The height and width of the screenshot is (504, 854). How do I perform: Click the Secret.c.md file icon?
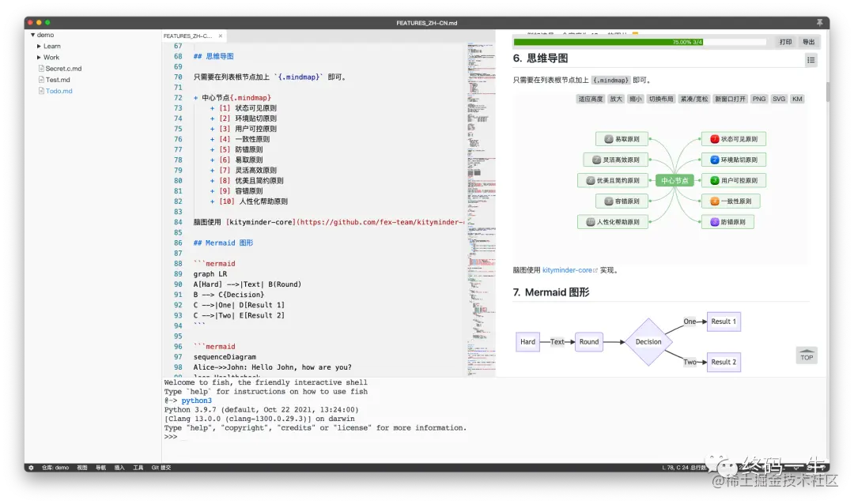tap(41, 69)
